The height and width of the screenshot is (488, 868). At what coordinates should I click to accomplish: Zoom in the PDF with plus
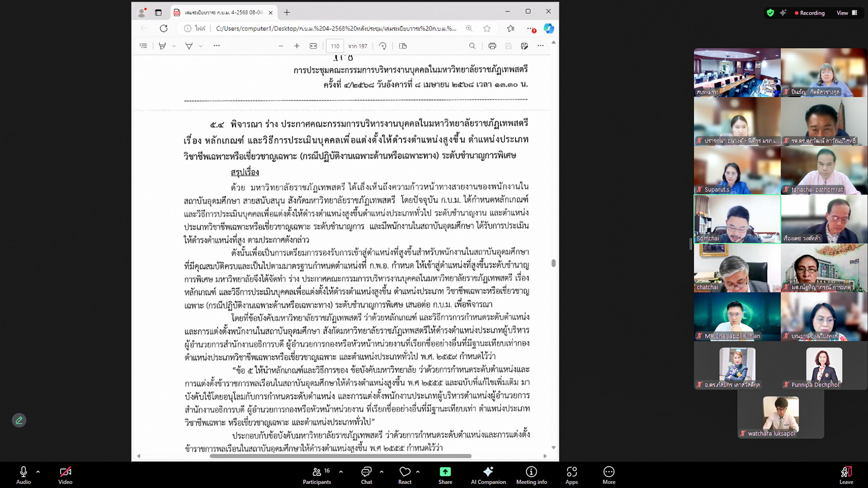pos(297,46)
